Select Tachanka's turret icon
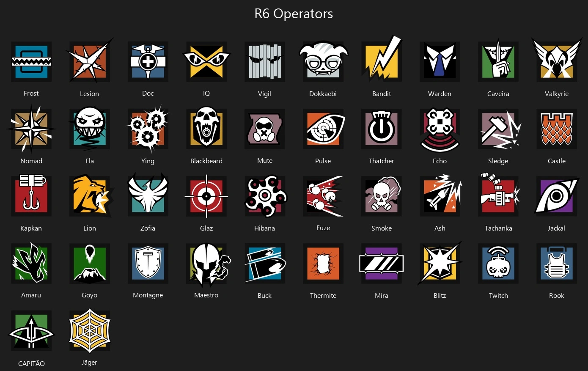588x371 pixels. [499, 195]
